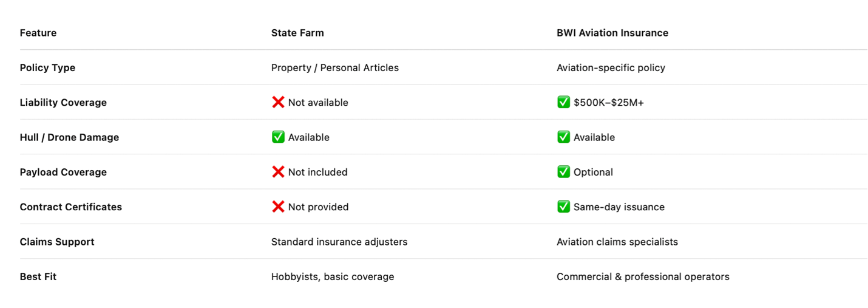Screen dimensions: 868x308
Task: Click the Claims Support row label
Action: (x=57, y=242)
